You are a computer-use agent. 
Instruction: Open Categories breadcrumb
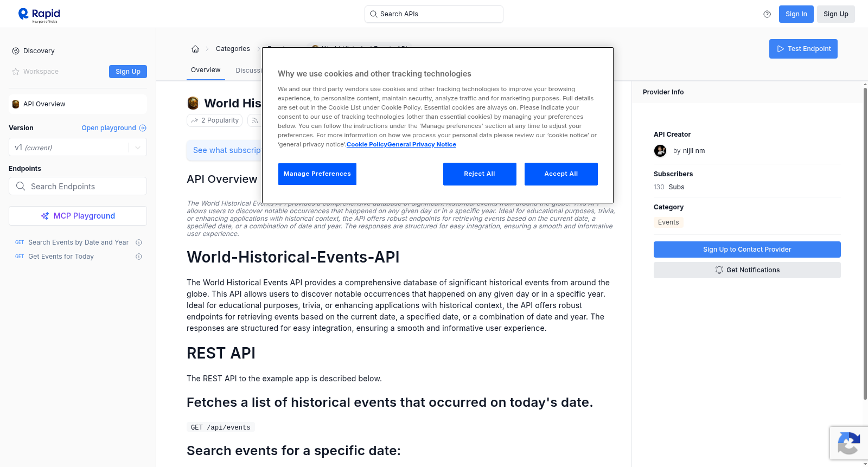pos(233,49)
